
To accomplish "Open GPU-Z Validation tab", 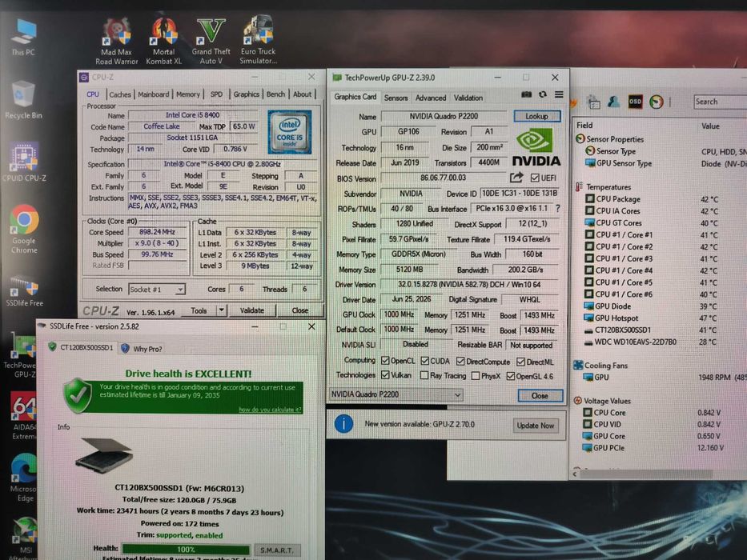I will (x=468, y=98).
